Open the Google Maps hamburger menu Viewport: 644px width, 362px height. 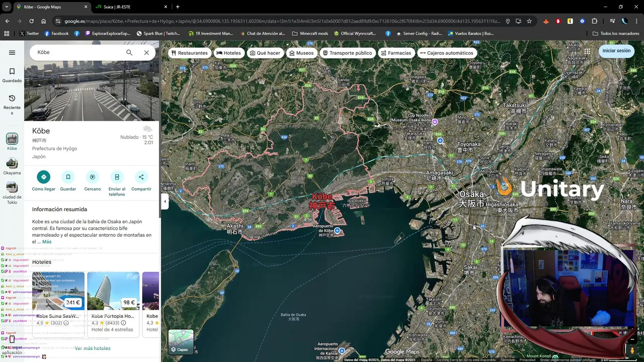[x=12, y=52]
